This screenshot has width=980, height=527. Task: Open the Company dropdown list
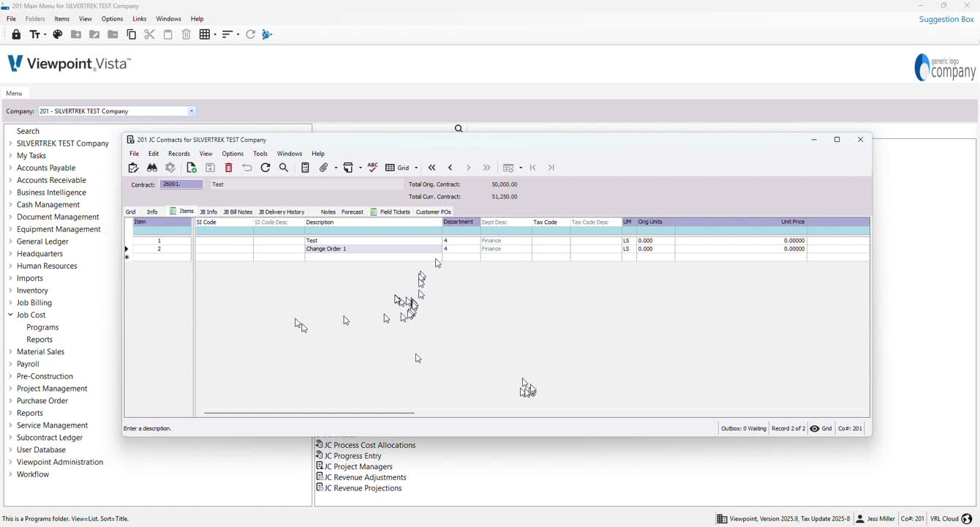click(192, 111)
